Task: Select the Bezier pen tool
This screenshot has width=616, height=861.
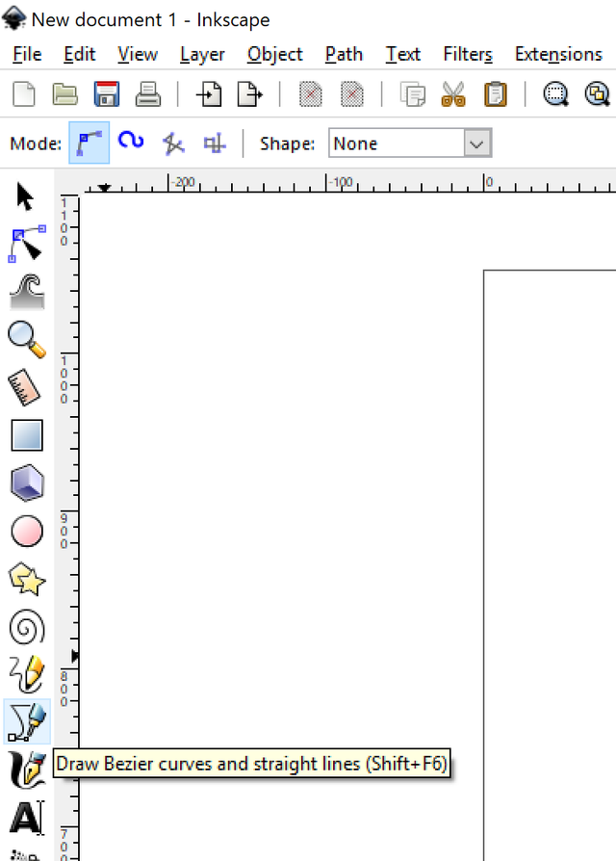Action: pos(27,721)
